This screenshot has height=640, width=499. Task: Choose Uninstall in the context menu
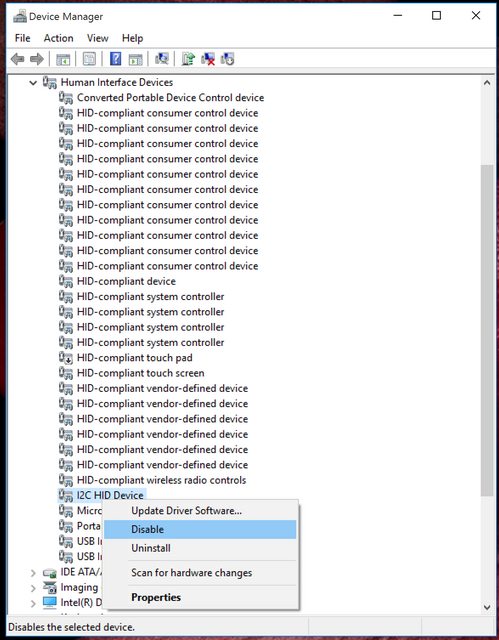click(200, 548)
